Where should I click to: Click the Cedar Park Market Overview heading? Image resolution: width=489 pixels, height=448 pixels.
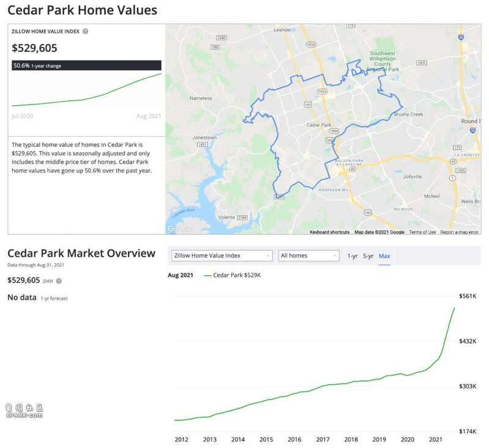pyautogui.click(x=81, y=253)
